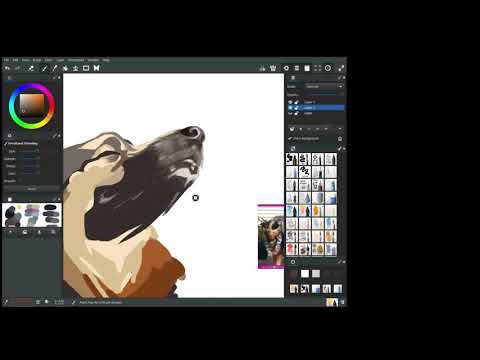Click the circular preview icon in the top toolbar
The width and height of the screenshot is (480, 360).
(328, 68)
